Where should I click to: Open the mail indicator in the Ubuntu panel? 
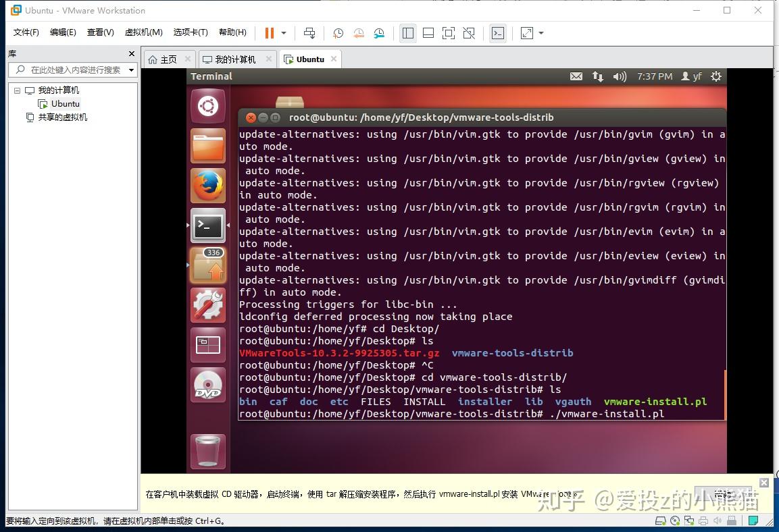(x=576, y=76)
